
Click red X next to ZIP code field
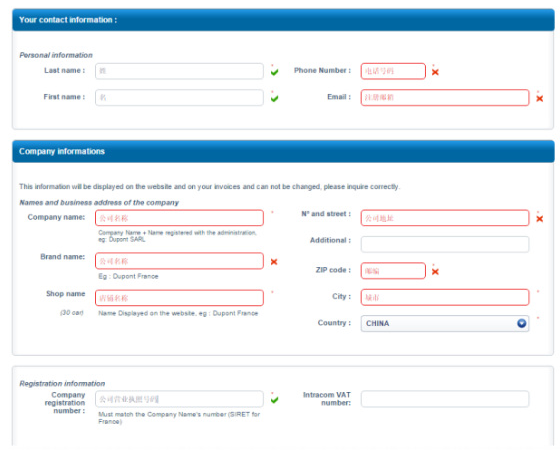(435, 272)
